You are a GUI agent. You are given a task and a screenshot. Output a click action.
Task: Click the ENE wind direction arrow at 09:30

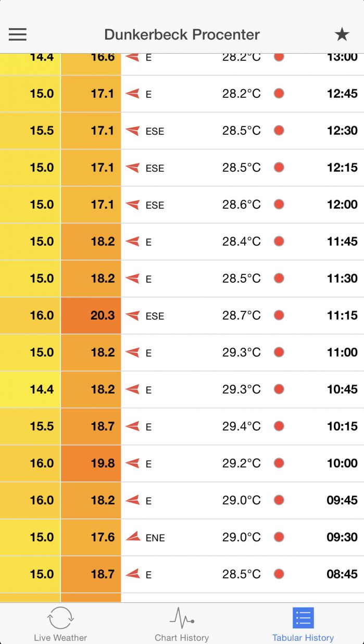(x=133, y=537)
